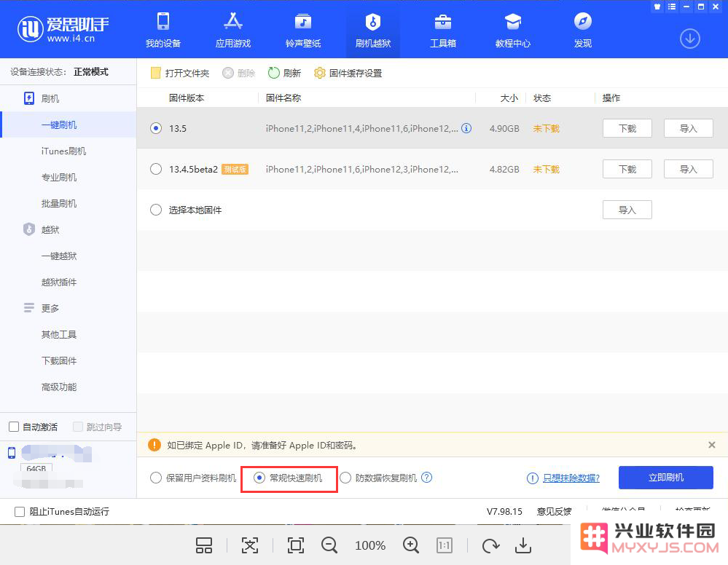Click 意见反馈 in status bar

point(554,511)
